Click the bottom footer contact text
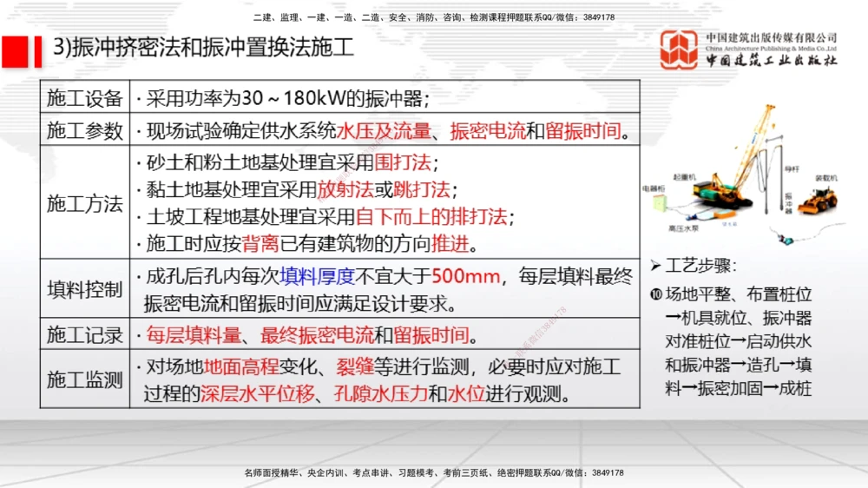 coord(434,473)
